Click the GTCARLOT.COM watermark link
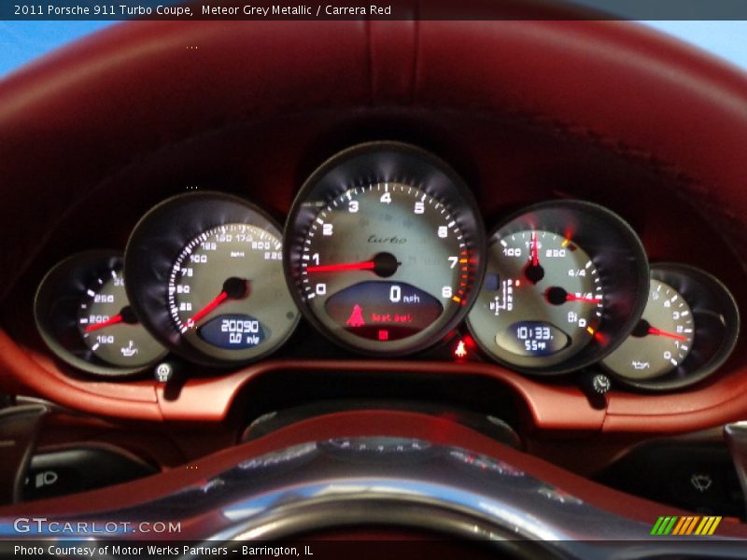Viewport: 747px width, 560px height. [x=97, y=526]
